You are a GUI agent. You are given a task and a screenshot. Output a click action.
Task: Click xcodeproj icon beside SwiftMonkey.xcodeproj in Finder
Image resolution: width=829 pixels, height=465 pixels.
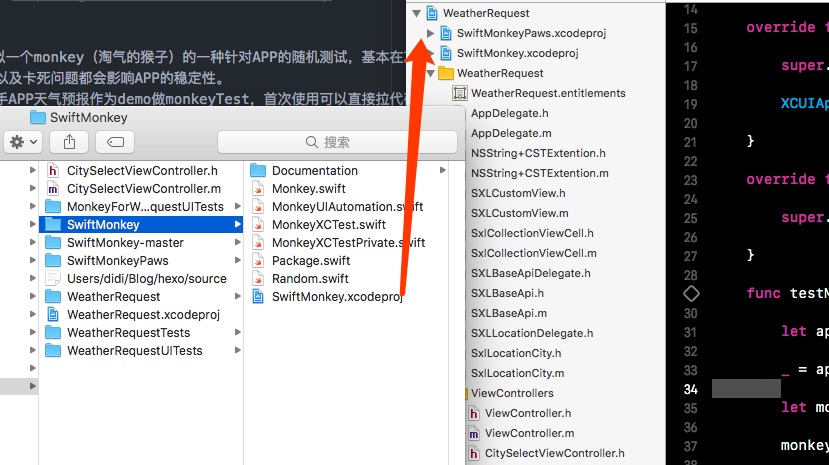pyautogui.click(x=258, y=296)
